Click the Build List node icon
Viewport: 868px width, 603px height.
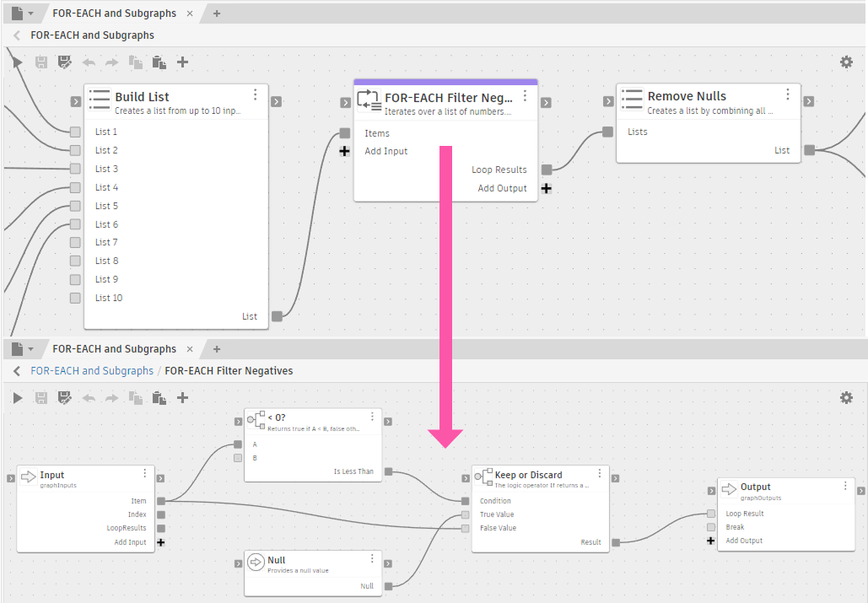(x=99, y=100)
